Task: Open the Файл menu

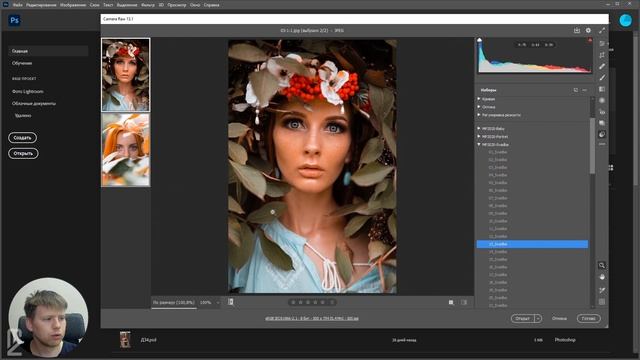Action: 18,5
